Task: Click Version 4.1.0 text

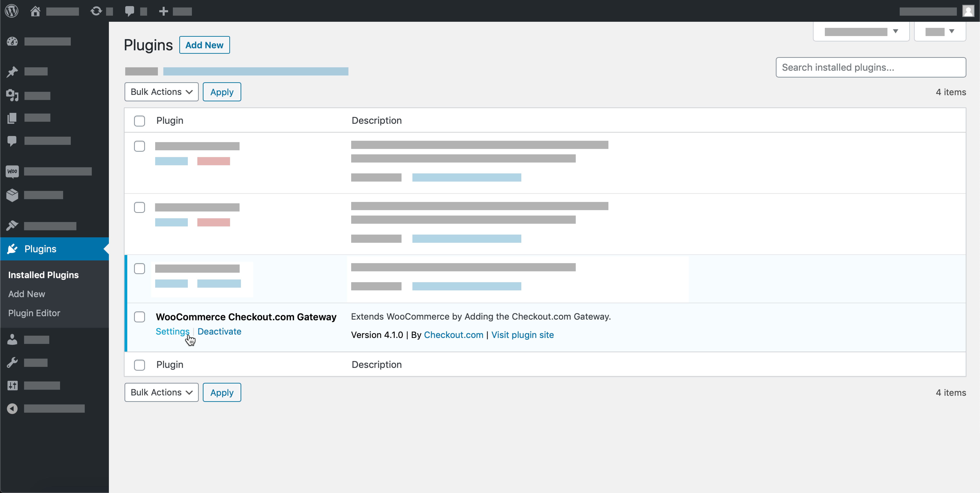Action: tap(377, 335)
